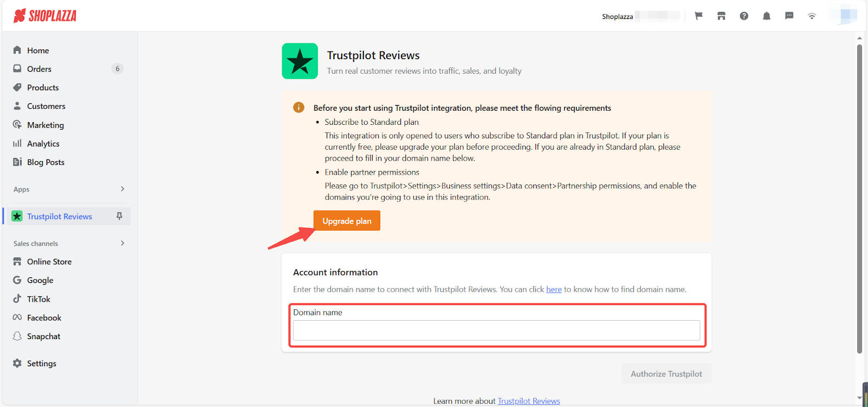This screenshot has width=868, height=407.
Task: Click the Orders inbox icon
Action: coord(17,69)
